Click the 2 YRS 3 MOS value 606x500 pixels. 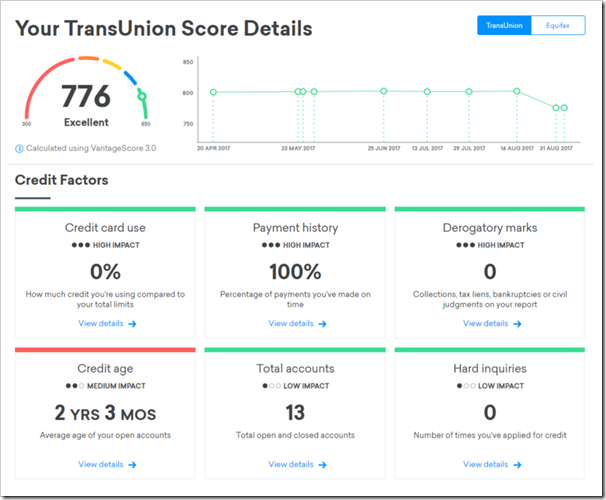pyautogui.click(x=105, y=413)
